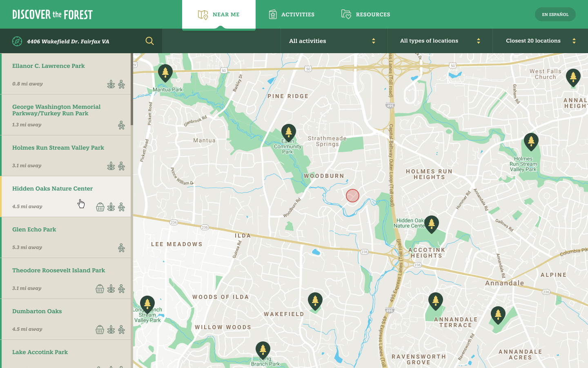Switch language with En Español button
The height and width of the screenshot is (368, 588).
click(x=555, y=14)
